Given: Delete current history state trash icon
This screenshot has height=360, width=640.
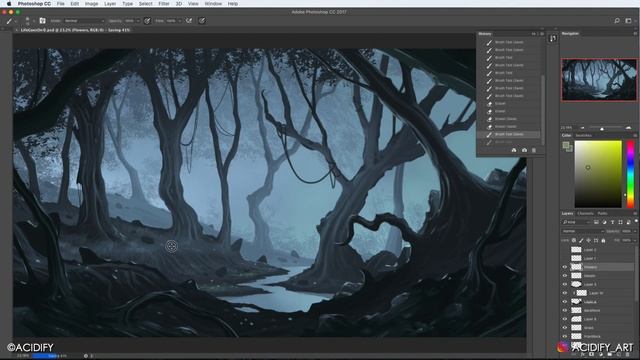Looking at the screenshot, I should pos(534,150).
